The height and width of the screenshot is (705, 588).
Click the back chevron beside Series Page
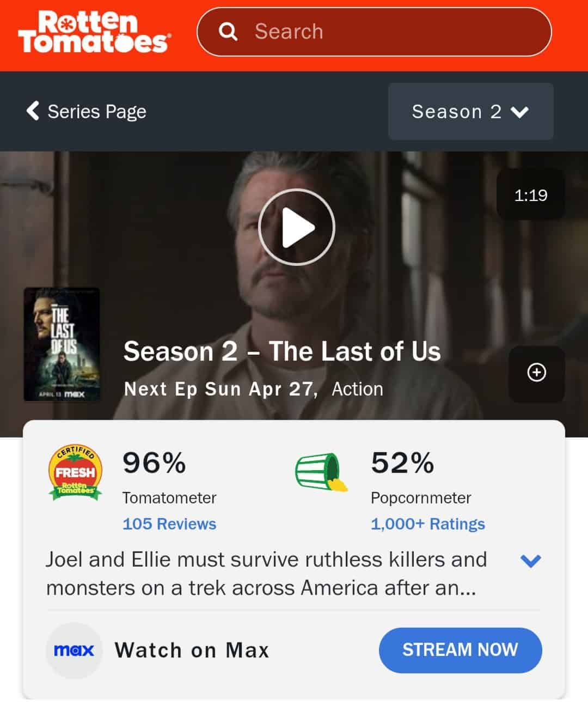click(x=33, y=111)
